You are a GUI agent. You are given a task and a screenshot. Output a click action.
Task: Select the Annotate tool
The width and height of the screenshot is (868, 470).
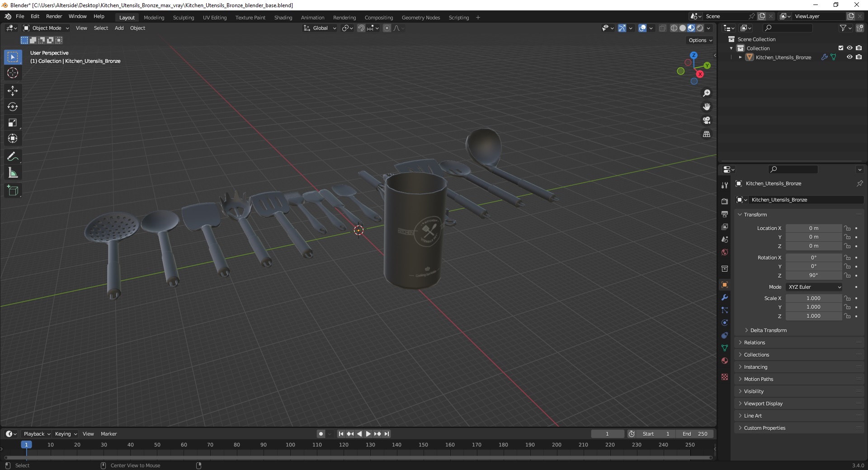13,157
